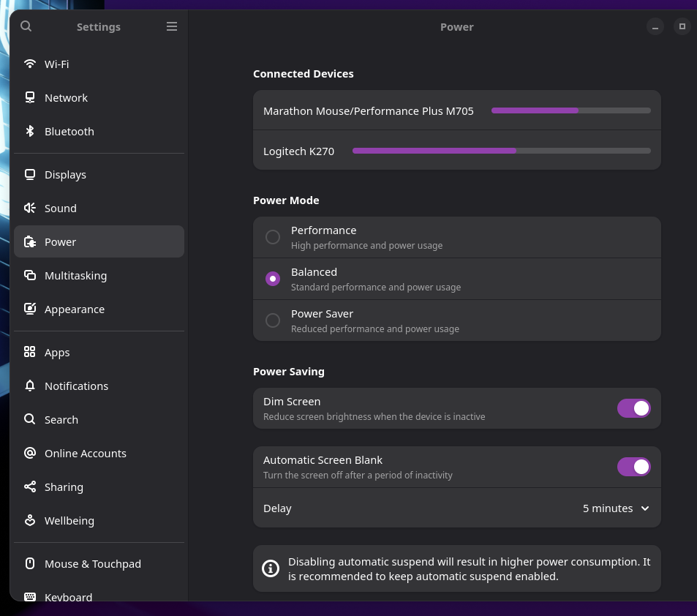Click the Displays monitor icon

[x=30, y=175]
